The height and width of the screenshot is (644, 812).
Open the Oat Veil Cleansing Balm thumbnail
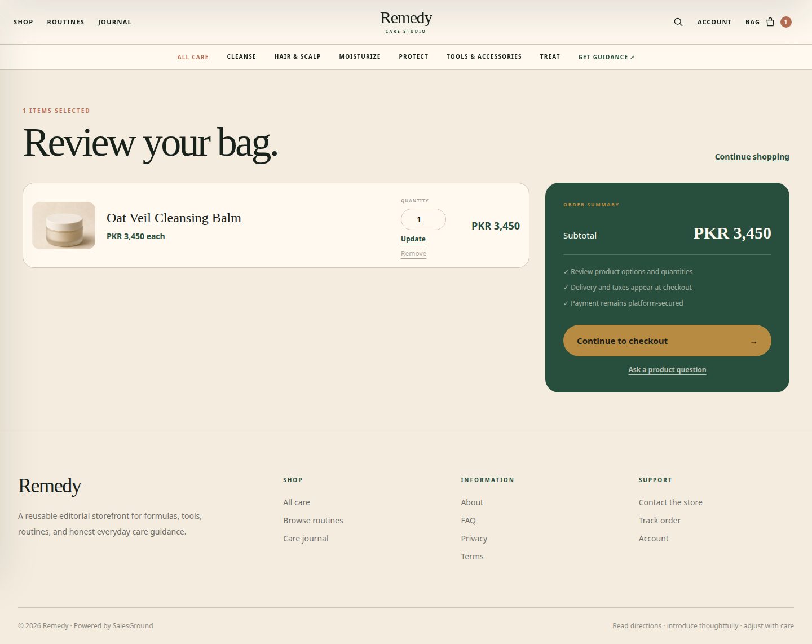(x=64, y=226)
